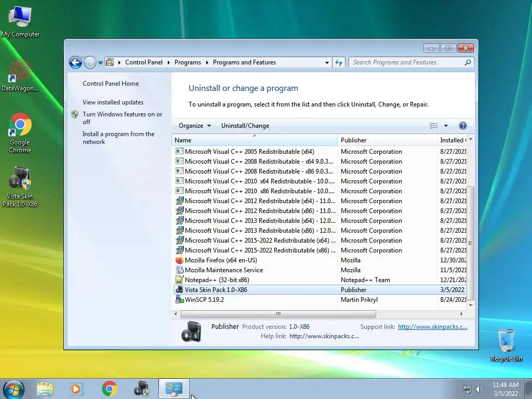
Task: Select Mozilla Maintenance Service row
Action: 320,270
